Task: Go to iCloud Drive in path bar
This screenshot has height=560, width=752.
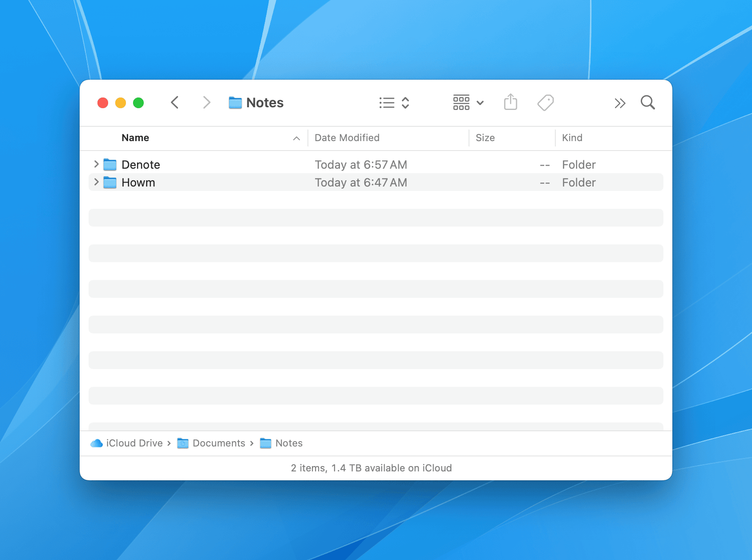Action: tap(133, 443)
